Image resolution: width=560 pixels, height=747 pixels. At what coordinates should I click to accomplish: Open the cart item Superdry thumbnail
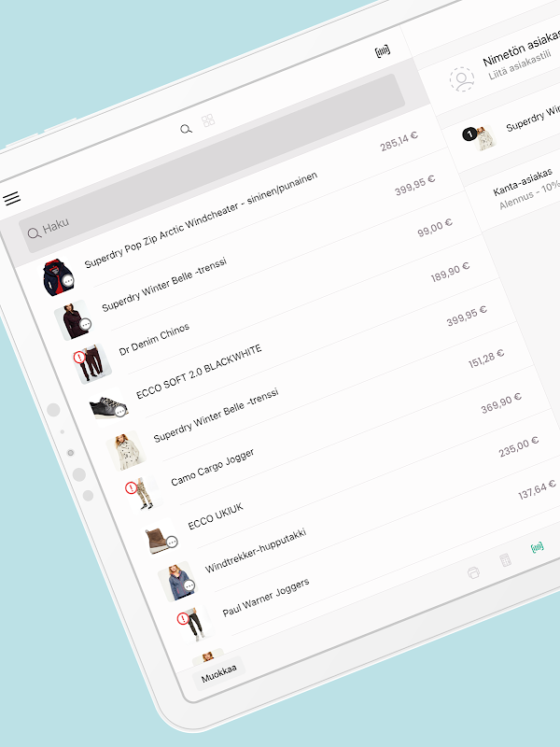click(x=484, y=137)
